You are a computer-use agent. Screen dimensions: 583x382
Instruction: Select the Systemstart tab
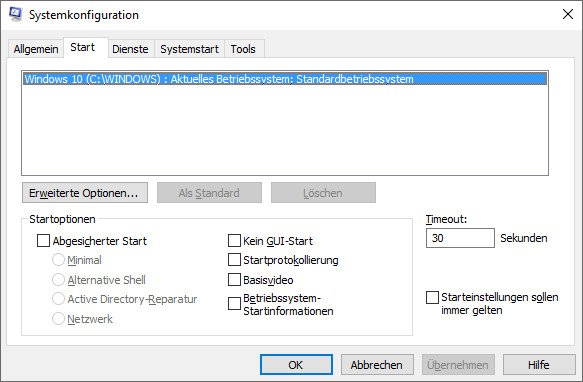pos(189,49)
